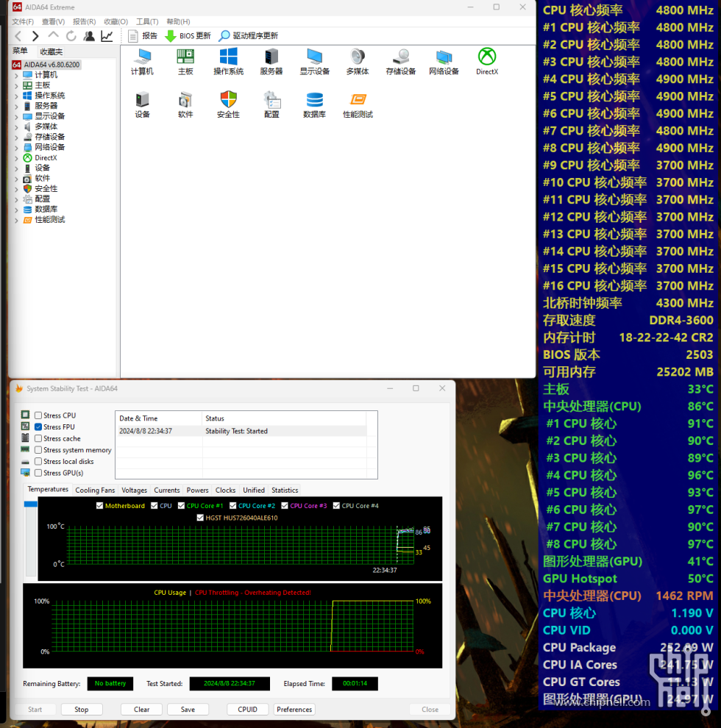The width and height of the screenshot is (721, 728).
Task: Uncheck the Stress FPU checkbox
Action: point(38,427)
